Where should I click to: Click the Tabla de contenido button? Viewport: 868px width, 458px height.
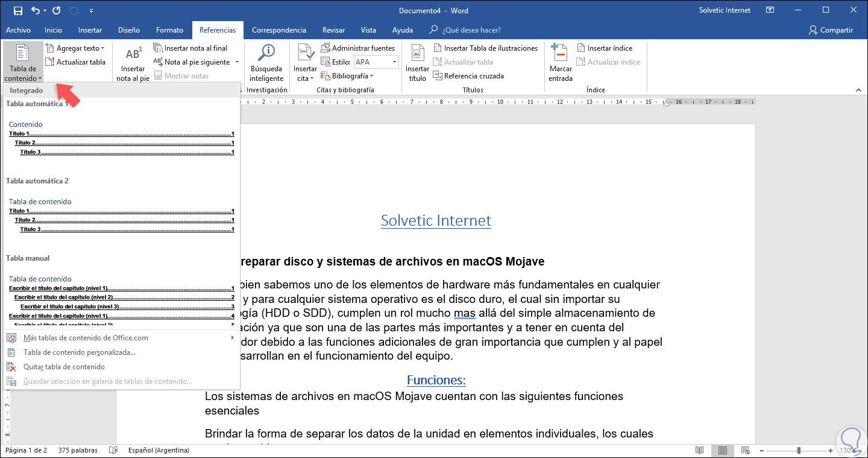(23, 62)
